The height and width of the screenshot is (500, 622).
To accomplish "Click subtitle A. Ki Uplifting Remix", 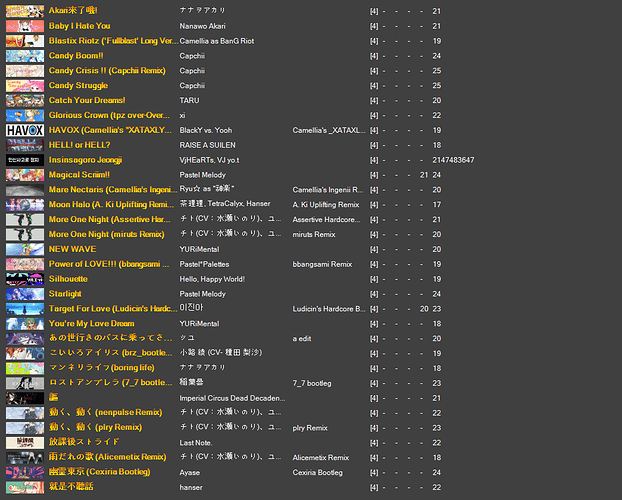I will pos(326,205).
